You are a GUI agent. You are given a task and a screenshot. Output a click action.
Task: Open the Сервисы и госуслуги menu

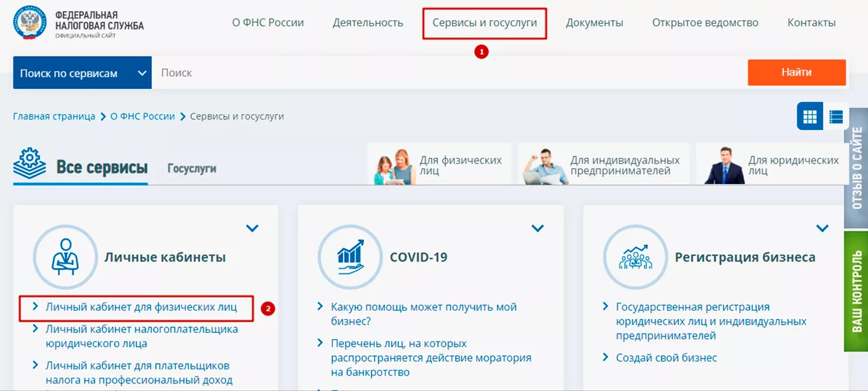tap(484, 23)
